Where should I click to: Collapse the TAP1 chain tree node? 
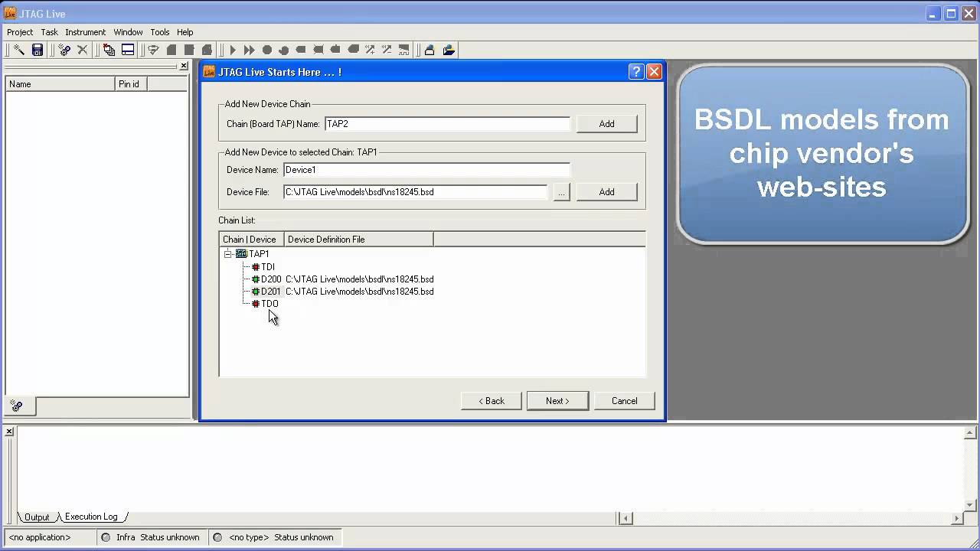pos(227,253)
